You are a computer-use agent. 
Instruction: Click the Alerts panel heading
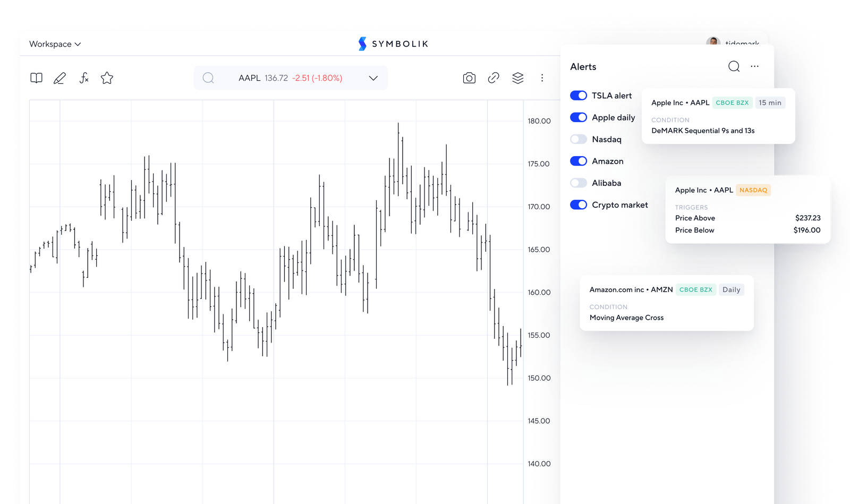click(x=583, y=66)
